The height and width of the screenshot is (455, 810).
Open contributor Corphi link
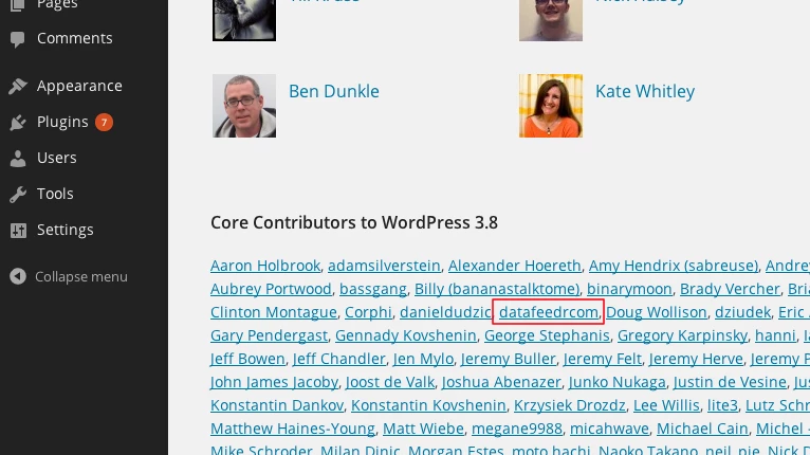[368, 312]
